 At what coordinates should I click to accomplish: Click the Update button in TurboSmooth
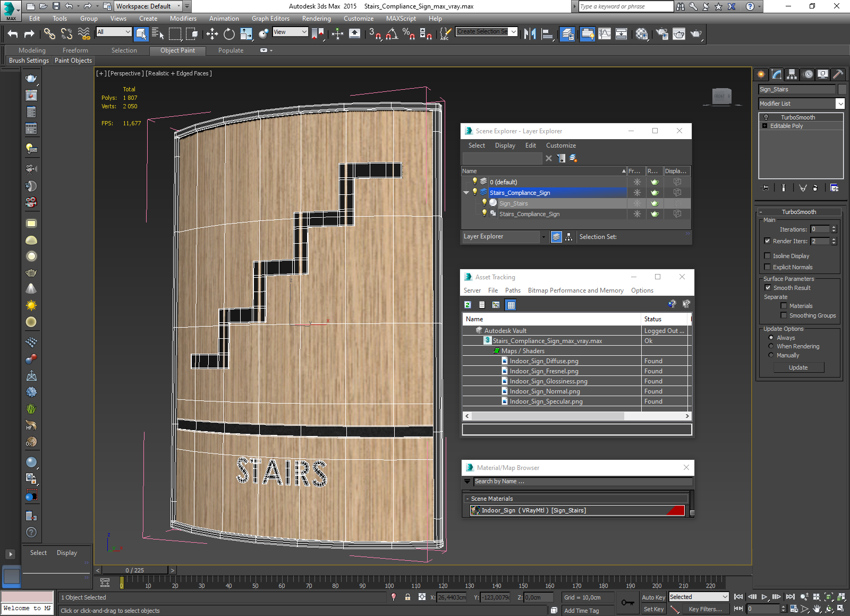pos(798,367)
